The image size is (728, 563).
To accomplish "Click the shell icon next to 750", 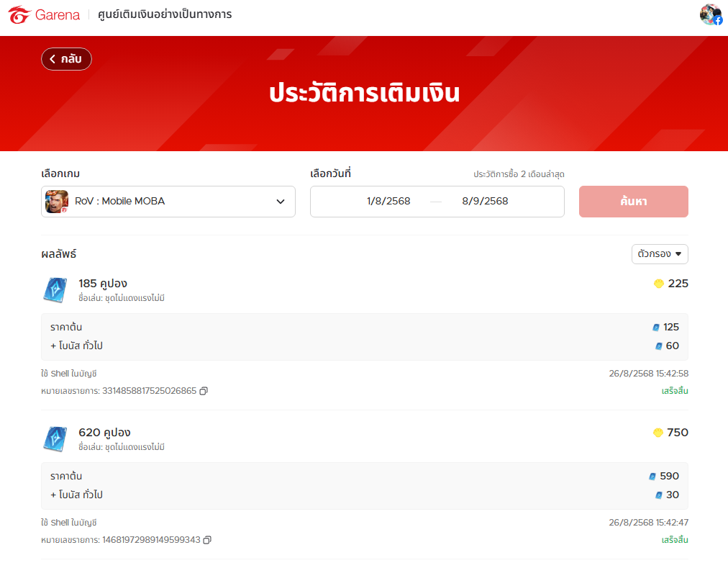I will click(658, 433).
